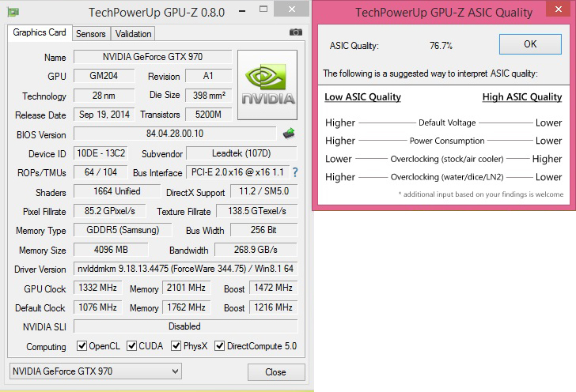Click the Bus Interface field PCI-E 2.0

[237, 172]
